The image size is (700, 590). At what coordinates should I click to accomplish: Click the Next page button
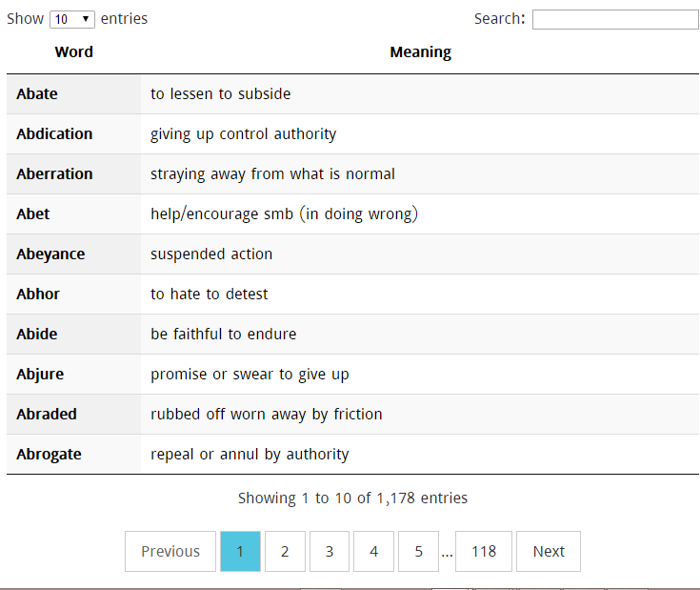(x=549, y=551)
